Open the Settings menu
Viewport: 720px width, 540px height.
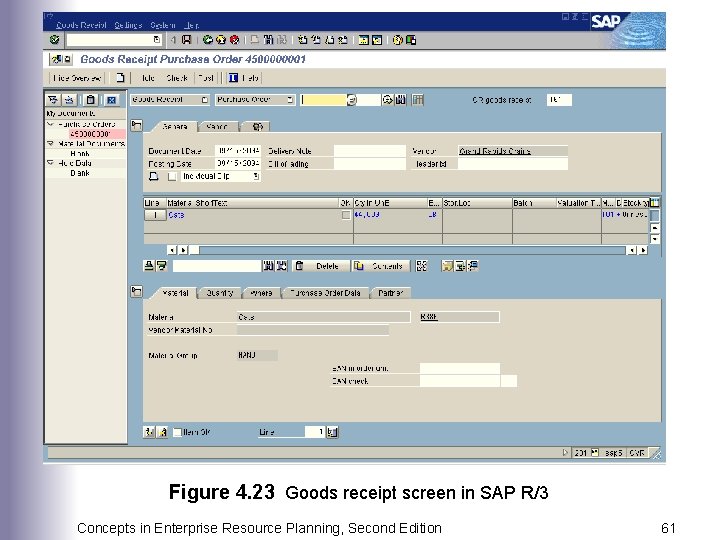tap(128, 25)
